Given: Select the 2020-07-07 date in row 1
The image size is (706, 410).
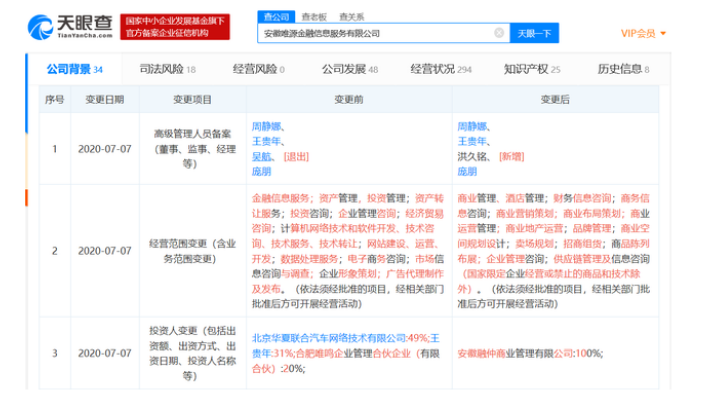Looking at the screenshot, I should [104, 149].
